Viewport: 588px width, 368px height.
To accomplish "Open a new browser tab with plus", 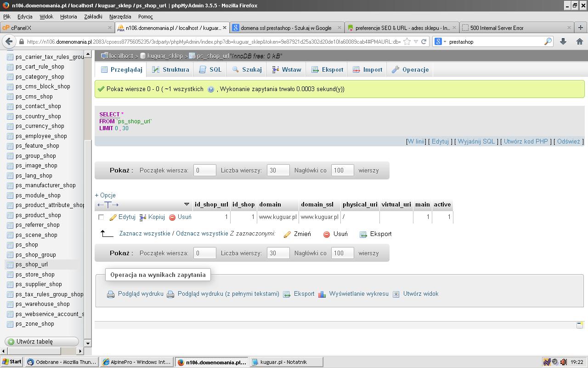I will (x=580, y=28).
